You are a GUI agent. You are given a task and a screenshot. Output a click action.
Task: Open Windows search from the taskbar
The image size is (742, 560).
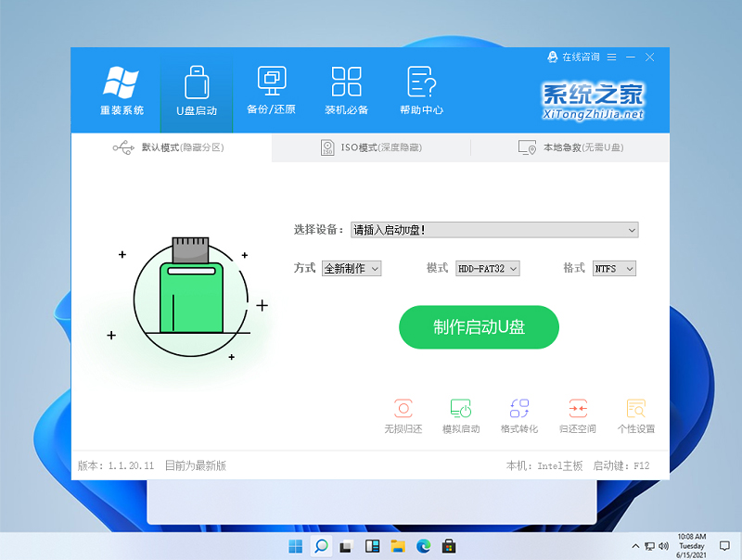click(321, 546)
